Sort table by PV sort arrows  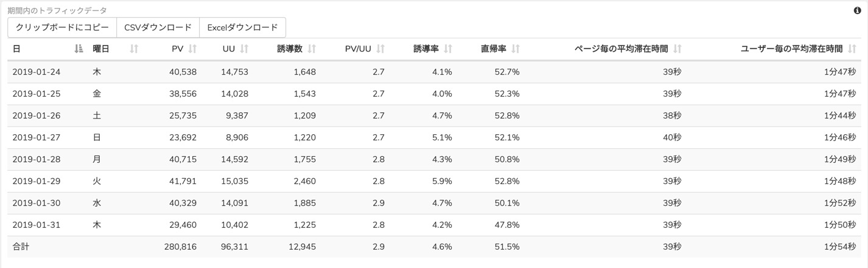click(192, 49)
